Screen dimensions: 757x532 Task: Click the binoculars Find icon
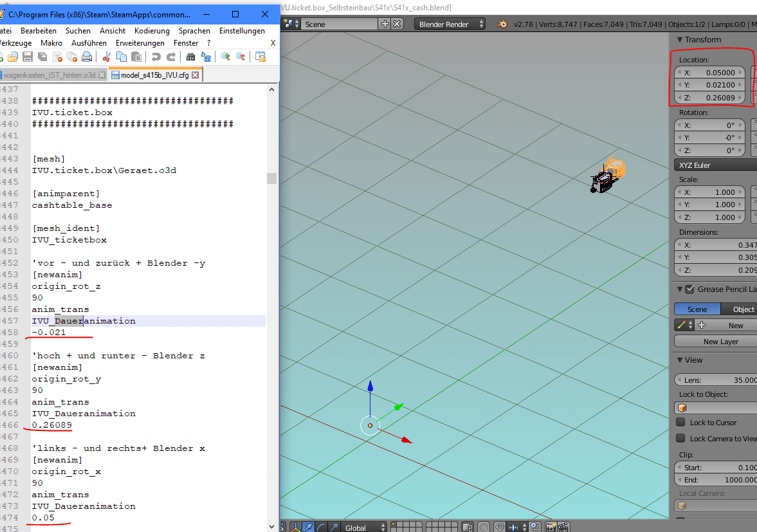190,57
